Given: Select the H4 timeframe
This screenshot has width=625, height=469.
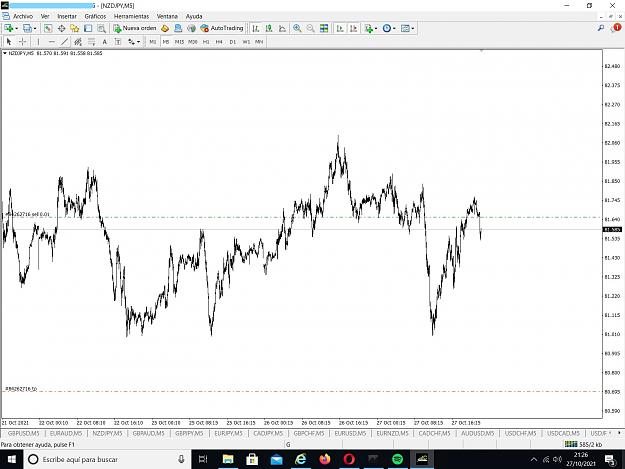Looking at the screenshot, I should click(219, 41).
